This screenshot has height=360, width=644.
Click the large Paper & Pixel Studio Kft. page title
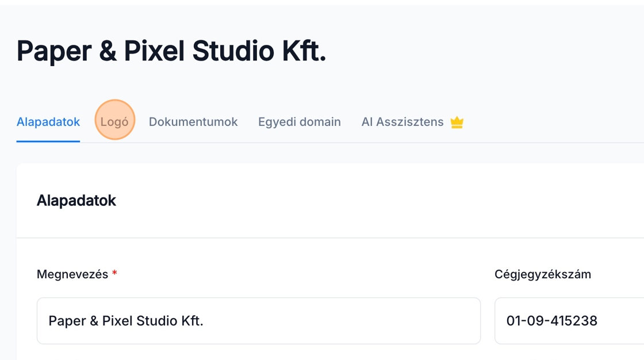(171, 51)
